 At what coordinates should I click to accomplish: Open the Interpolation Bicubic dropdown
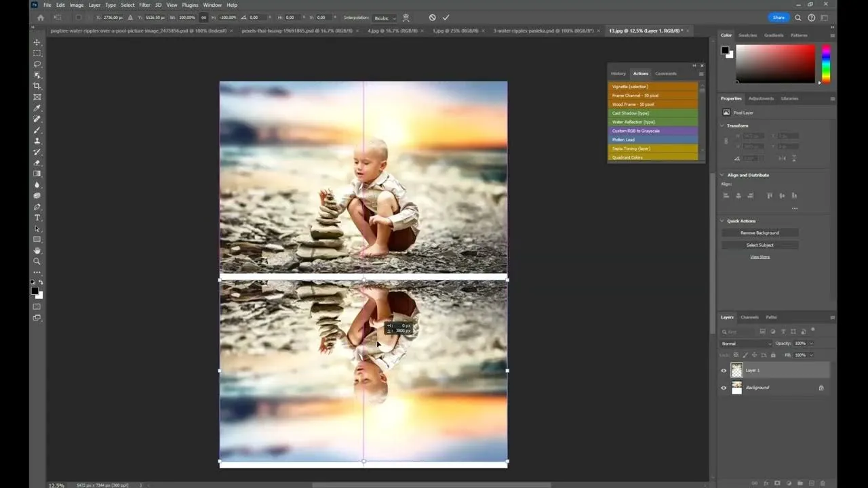384,18
